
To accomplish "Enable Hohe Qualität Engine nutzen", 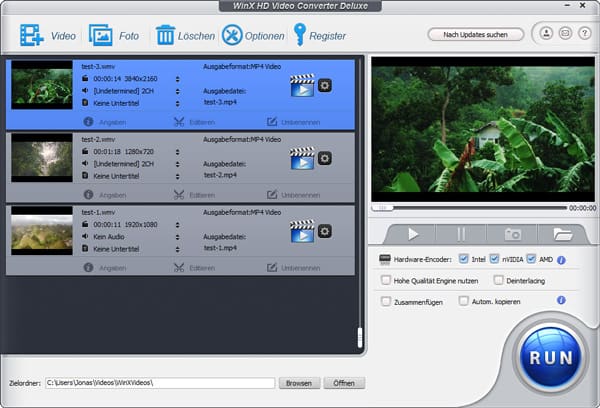I will tap(385, 280).
